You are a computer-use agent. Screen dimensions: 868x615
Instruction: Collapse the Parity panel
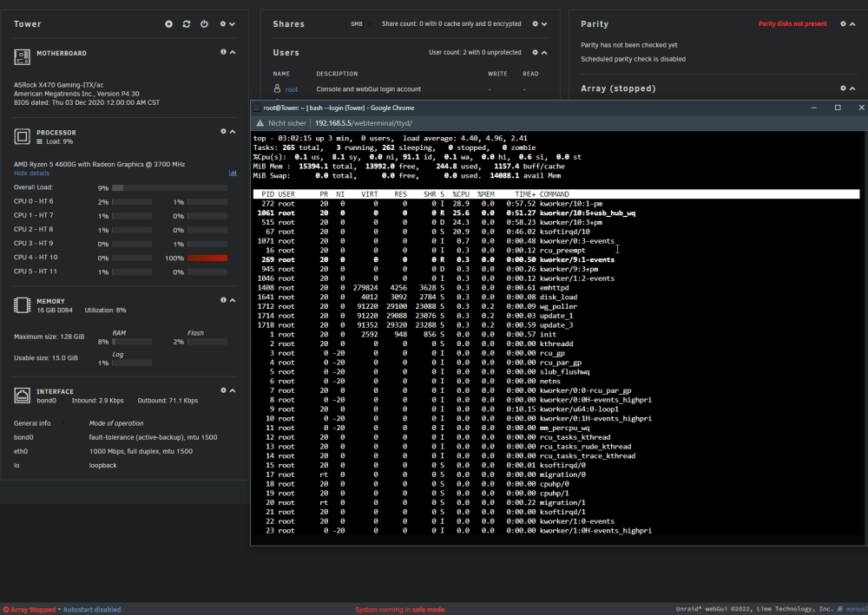click(x=852, y=24)
